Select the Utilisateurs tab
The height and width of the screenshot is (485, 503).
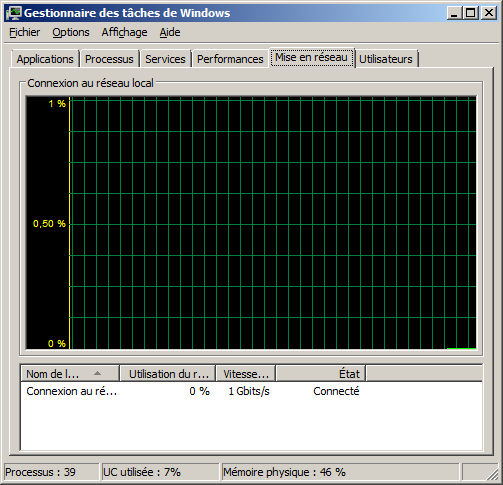[x=386, y=59]
